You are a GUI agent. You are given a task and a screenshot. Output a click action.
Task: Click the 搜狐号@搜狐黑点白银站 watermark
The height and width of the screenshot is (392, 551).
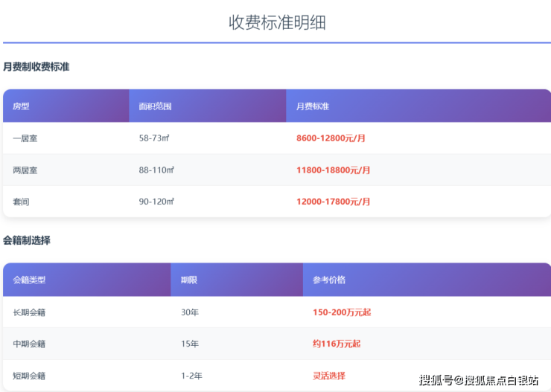[x=479, y=381]
